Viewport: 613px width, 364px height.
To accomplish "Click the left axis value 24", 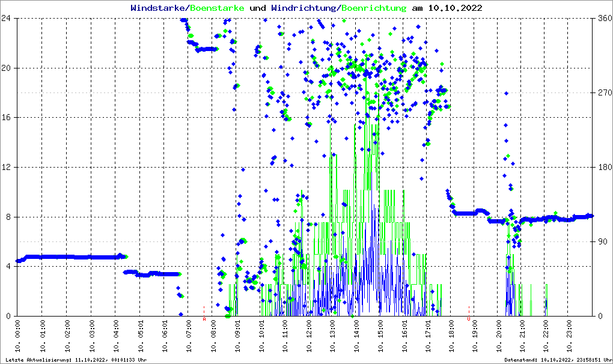I will point(6,18).
